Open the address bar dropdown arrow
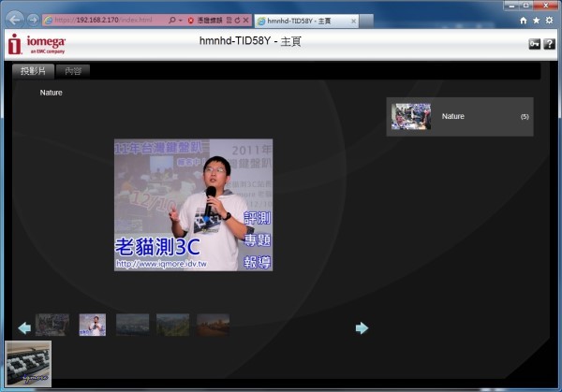562x392 pixels. [x=180, y=21]
